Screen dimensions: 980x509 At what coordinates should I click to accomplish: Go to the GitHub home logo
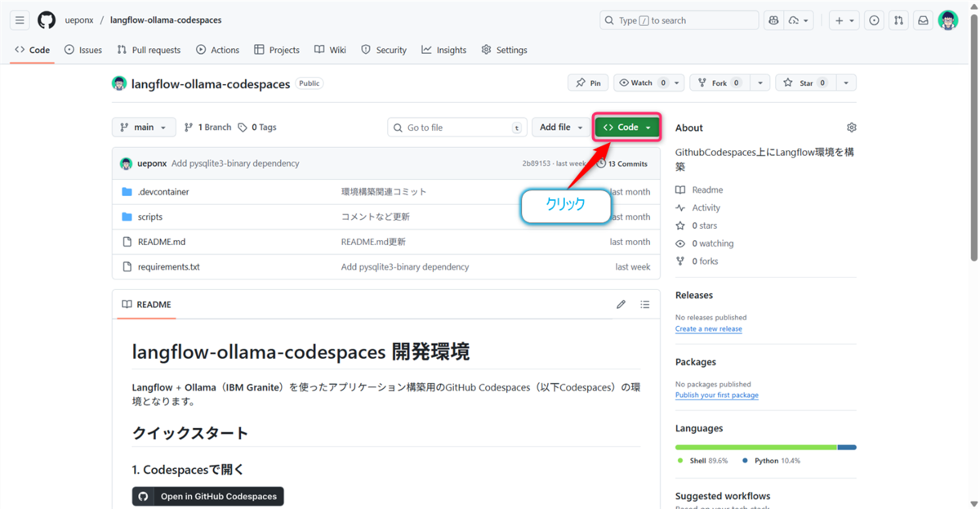[47, 20]
